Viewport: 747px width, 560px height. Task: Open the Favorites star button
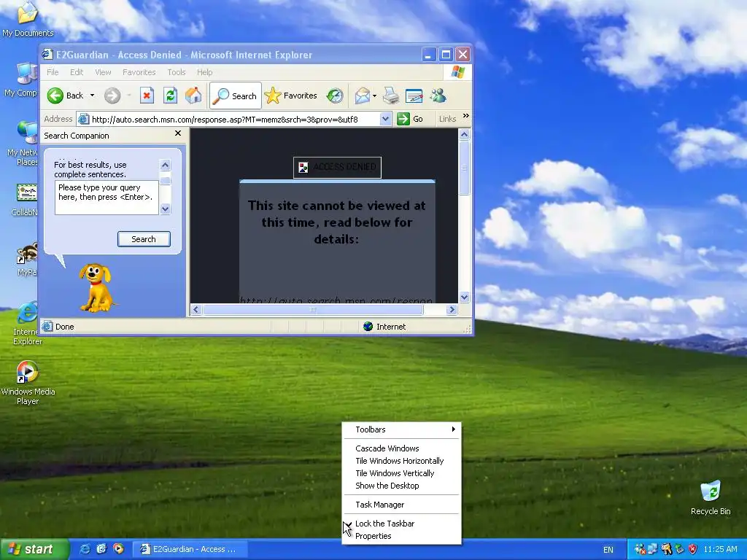[x=290, y=96]
